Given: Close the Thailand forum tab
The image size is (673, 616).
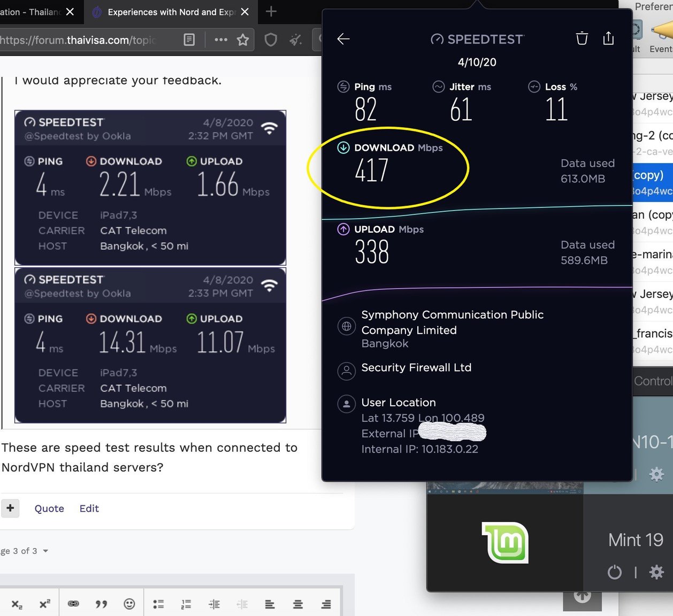Looking at the screenshot, I should 70,12.
